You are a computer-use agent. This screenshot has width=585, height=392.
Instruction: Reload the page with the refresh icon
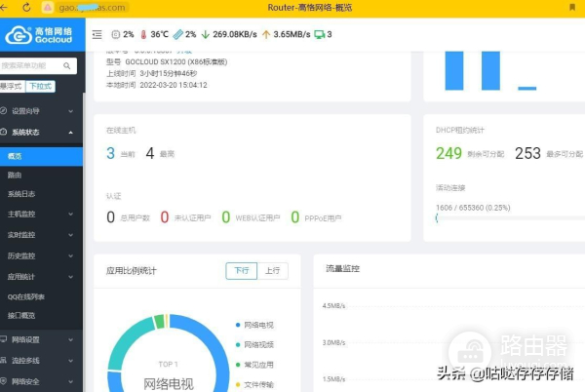(x=26, y=8)
